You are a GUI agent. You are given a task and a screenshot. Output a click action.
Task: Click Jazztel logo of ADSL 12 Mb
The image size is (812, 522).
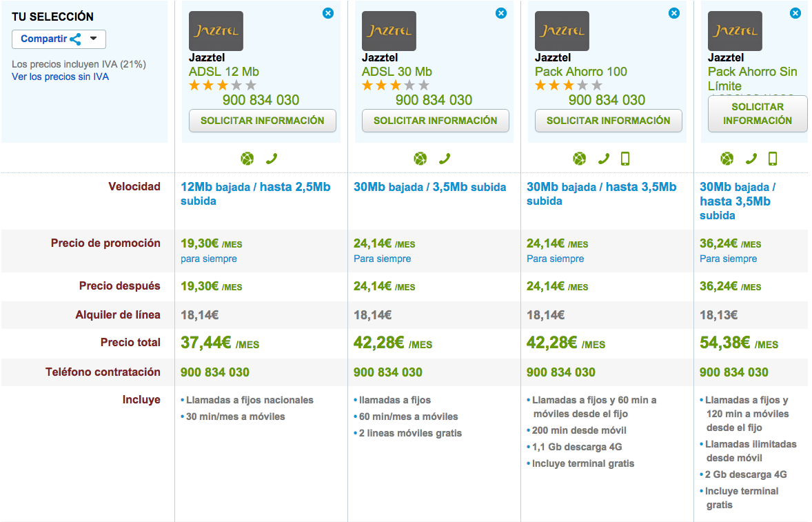[x=216, y=31]
